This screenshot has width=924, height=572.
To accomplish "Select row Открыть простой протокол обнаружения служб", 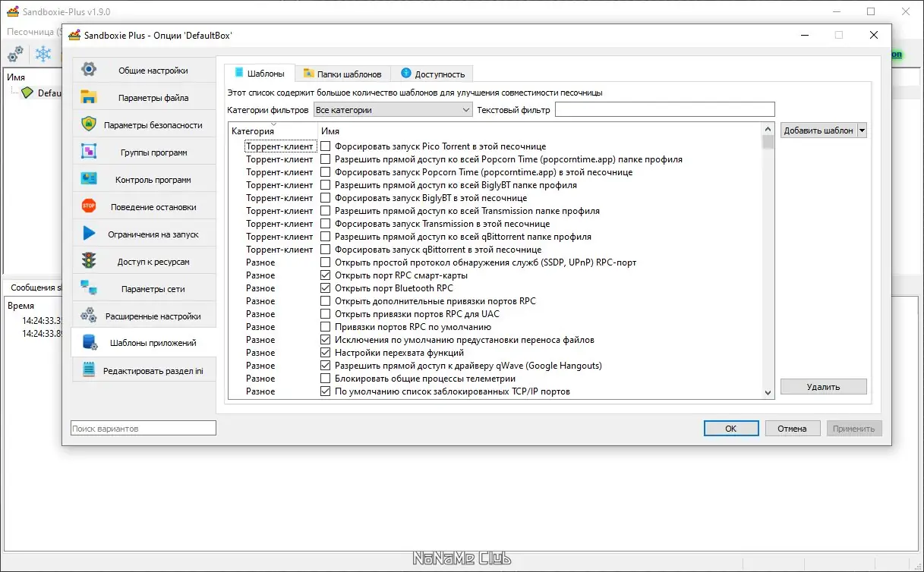I will (495, 262).
